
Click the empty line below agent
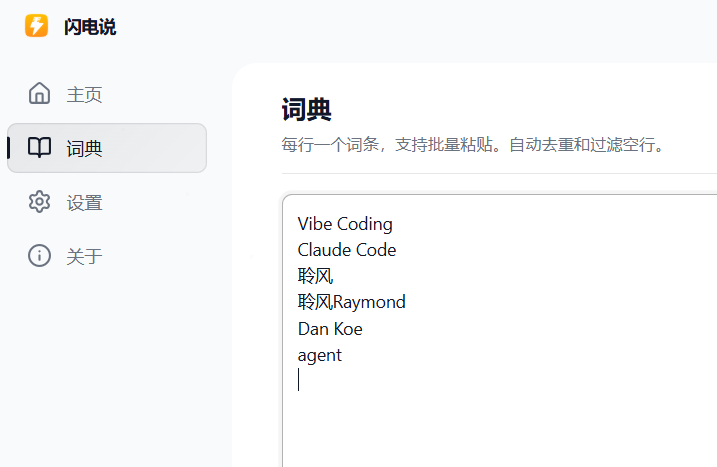click(x=400, y=380)
